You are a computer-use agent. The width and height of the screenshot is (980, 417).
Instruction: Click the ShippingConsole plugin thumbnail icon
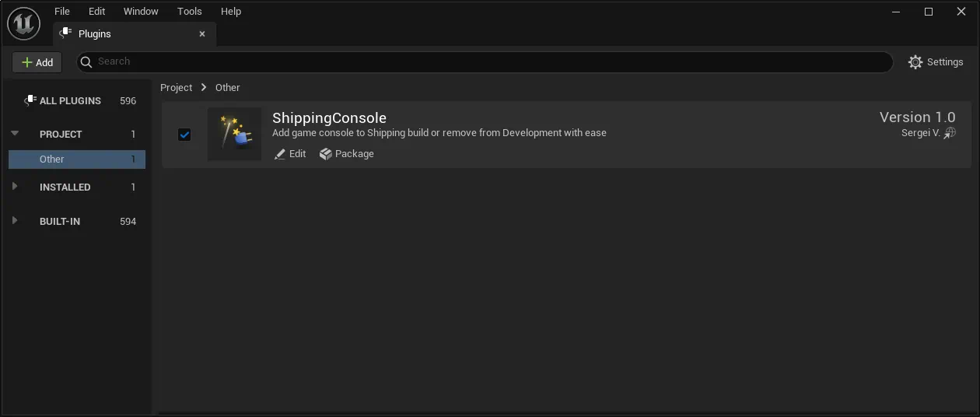234,134
